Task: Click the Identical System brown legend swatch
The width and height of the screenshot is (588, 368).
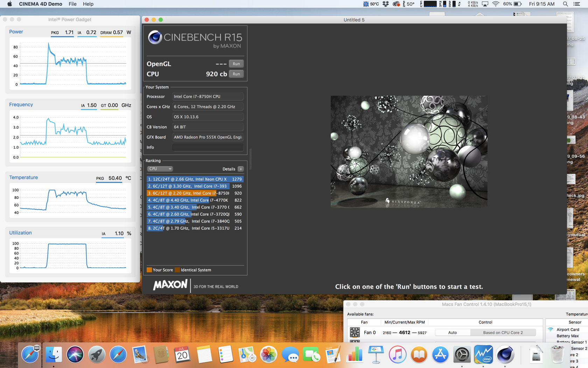Action: click(177, 270)
